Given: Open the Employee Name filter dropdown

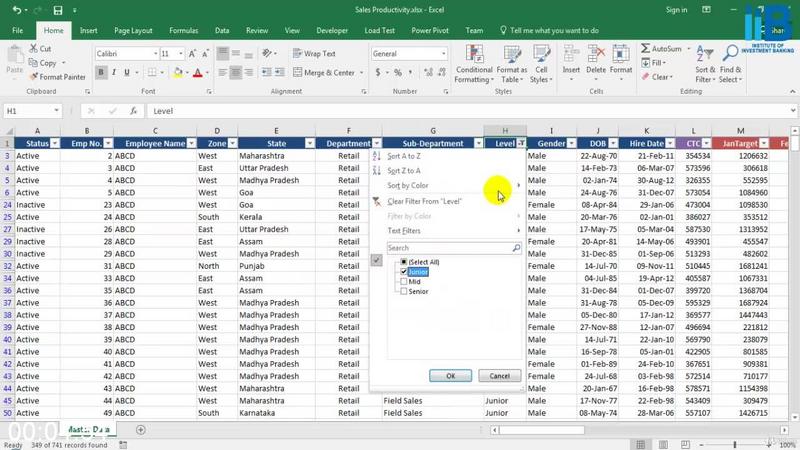Looking at the screenshot, I should point(191,143).
